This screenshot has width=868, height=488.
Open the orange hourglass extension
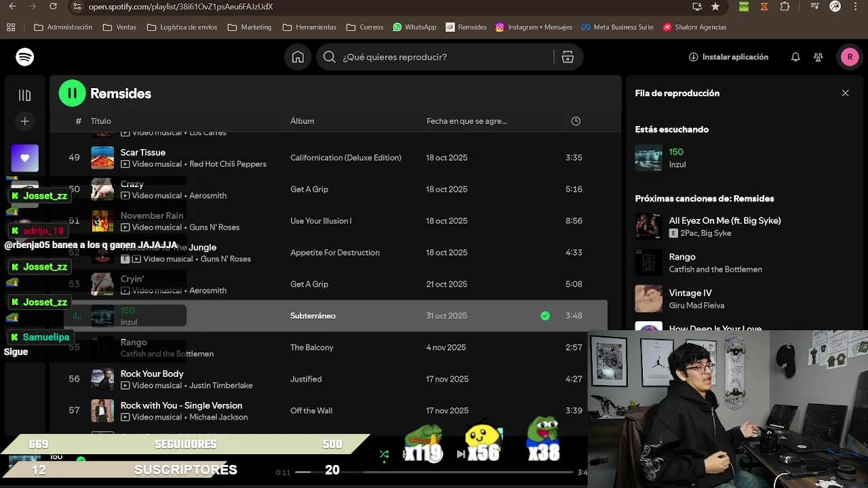(764, 7)
